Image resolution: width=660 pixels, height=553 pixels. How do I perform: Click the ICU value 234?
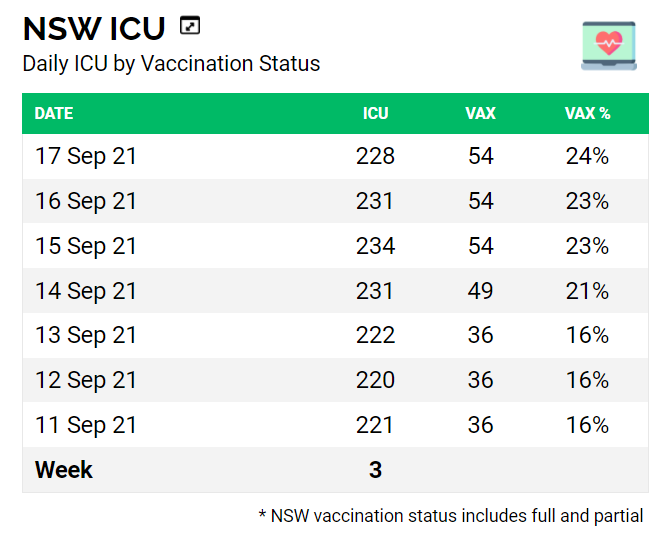tap(375, 246)
